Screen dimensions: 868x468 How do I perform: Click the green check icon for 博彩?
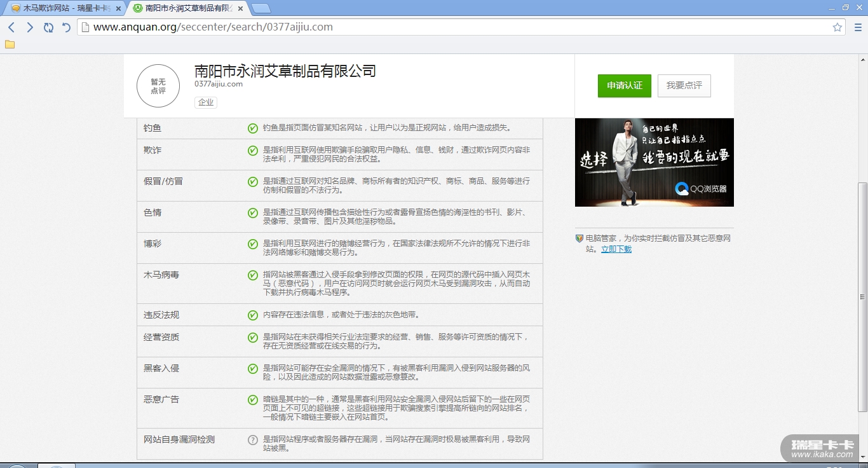[x=253, y=244]
